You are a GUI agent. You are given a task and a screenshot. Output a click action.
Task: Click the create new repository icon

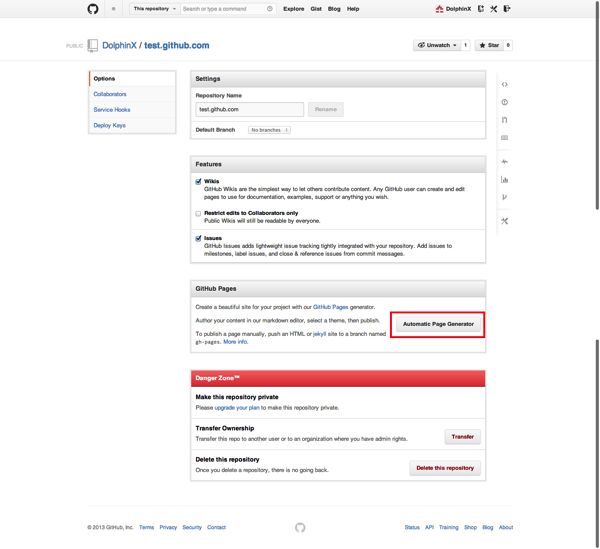point(481,8)
